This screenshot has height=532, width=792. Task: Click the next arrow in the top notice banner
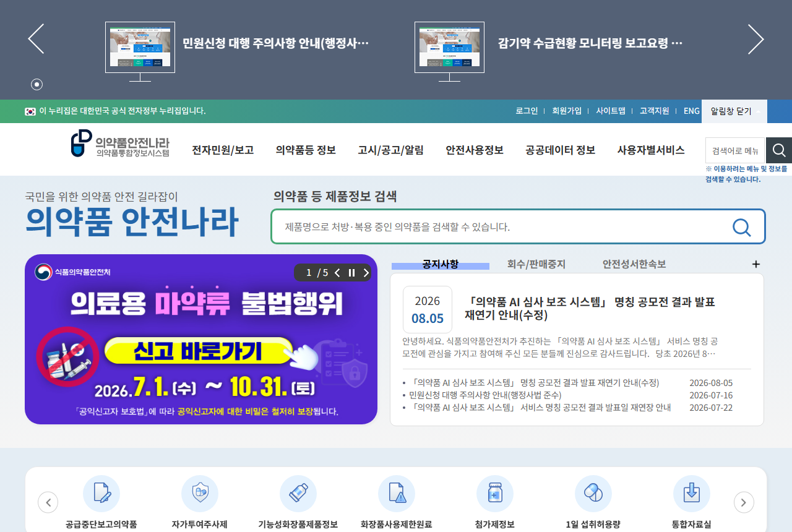point(755,39)
